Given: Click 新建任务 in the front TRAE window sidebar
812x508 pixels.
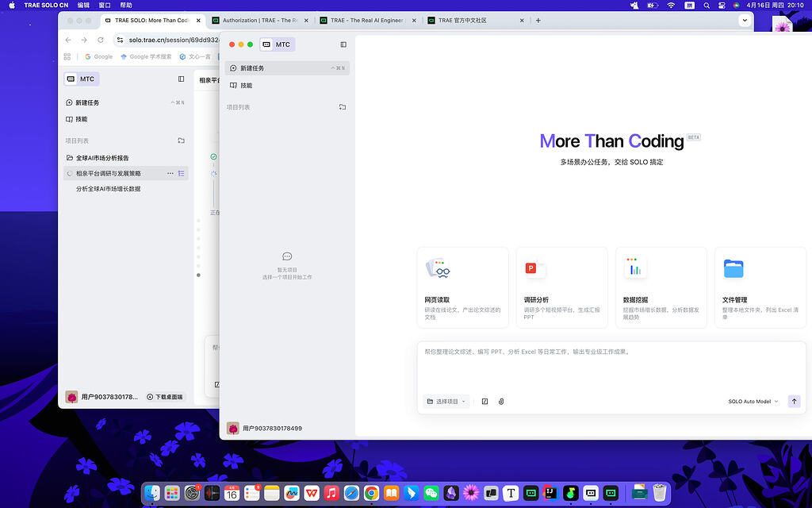Looking at the screenshot, I should click(287, 68).
